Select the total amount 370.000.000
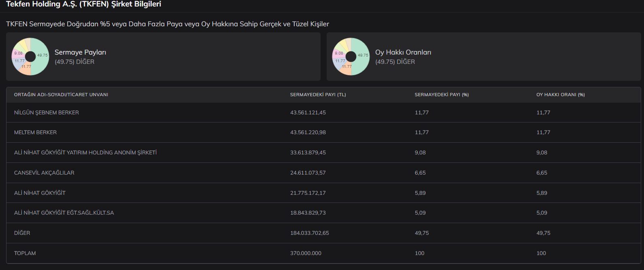The image size is (644, 270). [x=306, y=253]
